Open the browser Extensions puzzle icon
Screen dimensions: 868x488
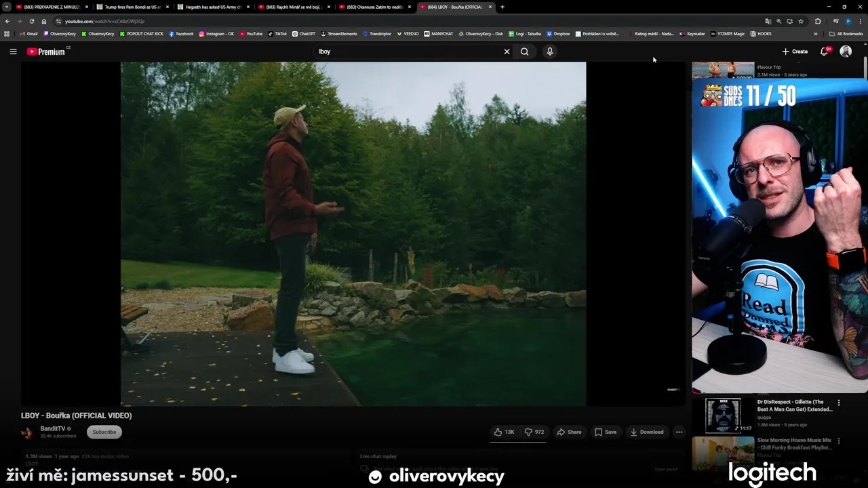818,21
